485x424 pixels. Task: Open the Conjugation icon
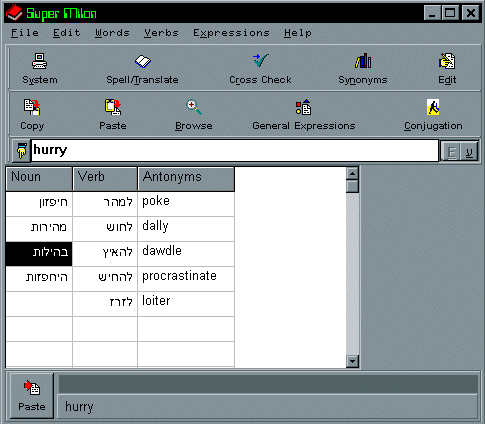(x=433, y=107)
